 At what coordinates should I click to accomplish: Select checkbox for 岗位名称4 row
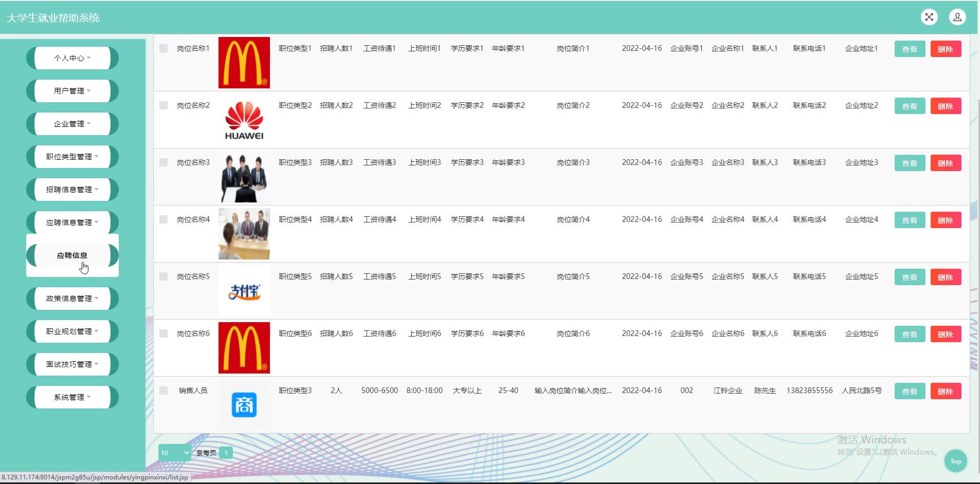[164, 219]
